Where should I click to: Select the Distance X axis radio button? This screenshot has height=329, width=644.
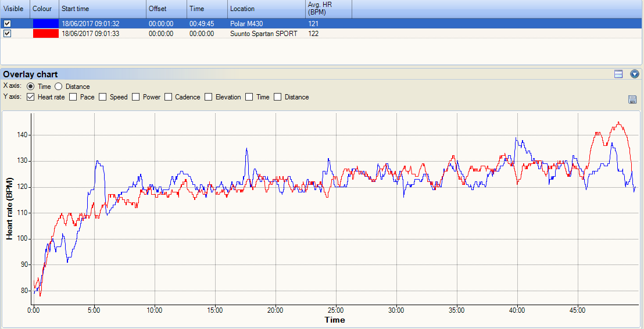click(x=58, y=87)
